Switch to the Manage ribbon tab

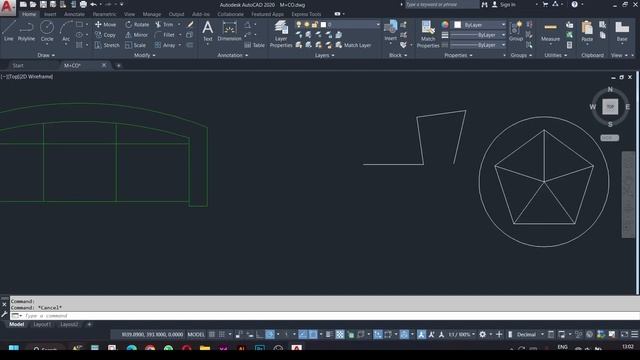152,14
